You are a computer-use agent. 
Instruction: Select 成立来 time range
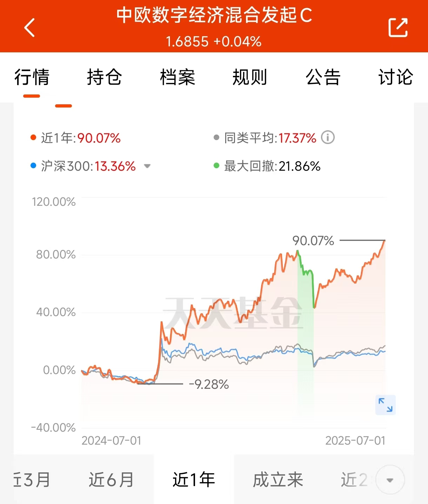tap(278, 480)
